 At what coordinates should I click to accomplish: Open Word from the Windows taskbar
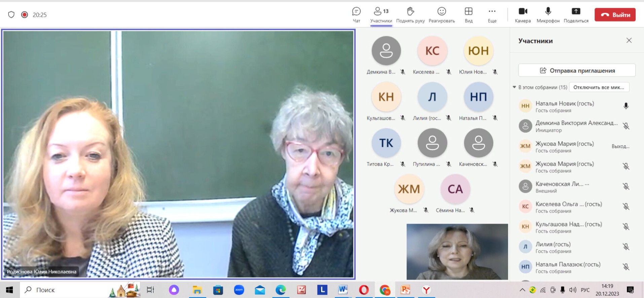click(x=343, y=290)
